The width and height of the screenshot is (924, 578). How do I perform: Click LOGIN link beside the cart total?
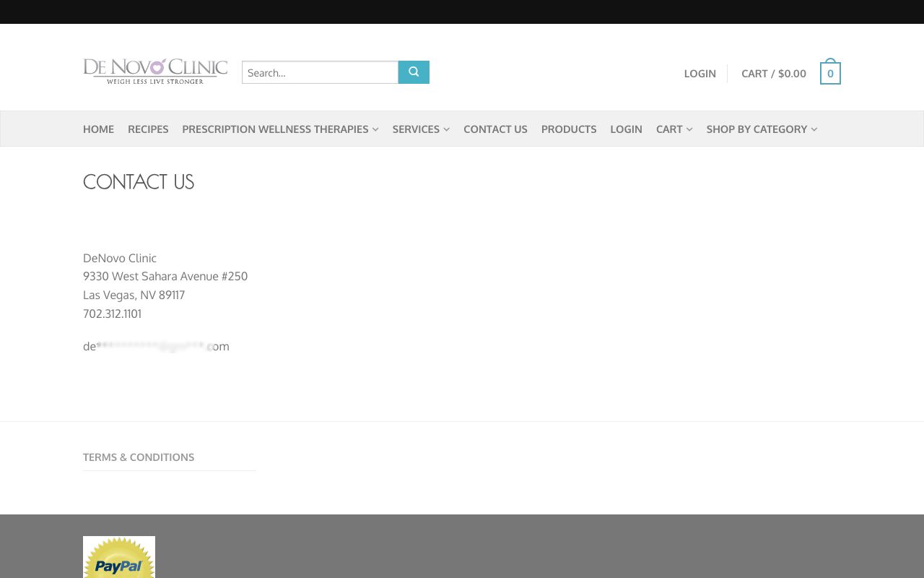point(699,73)
